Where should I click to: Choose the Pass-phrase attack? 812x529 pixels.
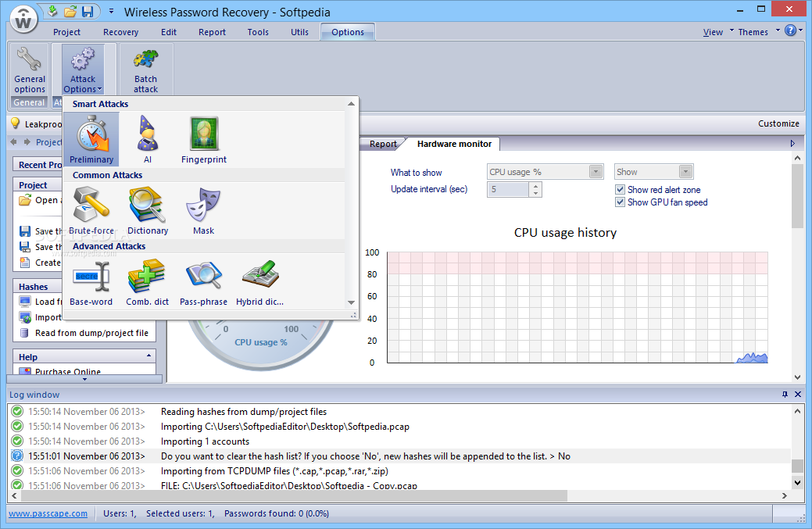203,281
